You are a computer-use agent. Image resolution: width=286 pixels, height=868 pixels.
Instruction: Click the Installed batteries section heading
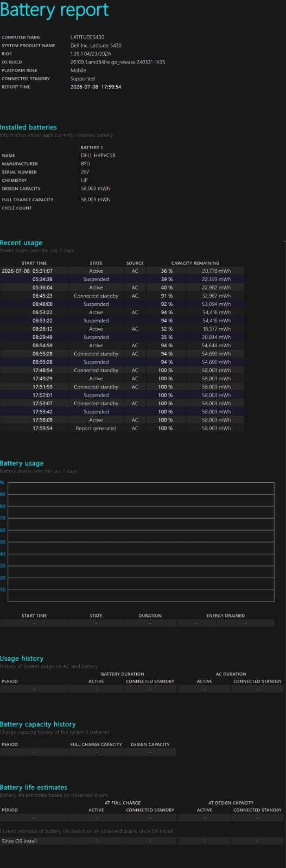point(28,127)
